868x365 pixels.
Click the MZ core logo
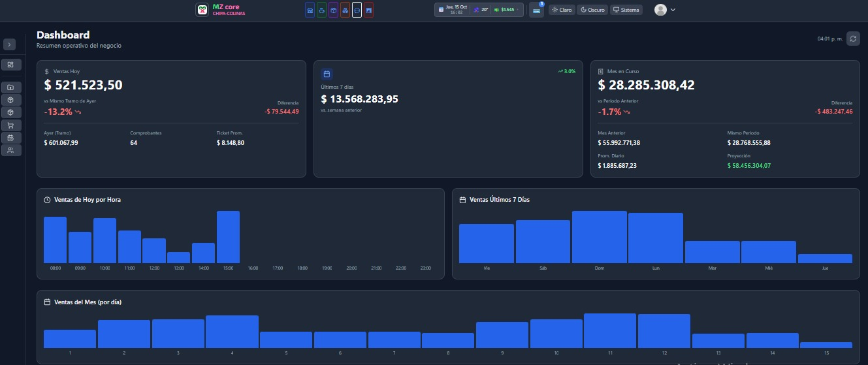[202, 10]
